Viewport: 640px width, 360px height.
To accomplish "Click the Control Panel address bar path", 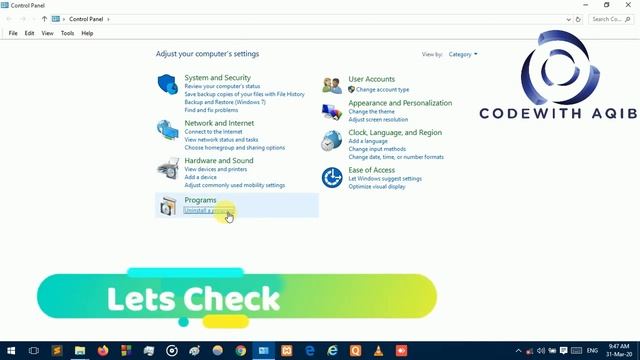I will pos(86,19).
